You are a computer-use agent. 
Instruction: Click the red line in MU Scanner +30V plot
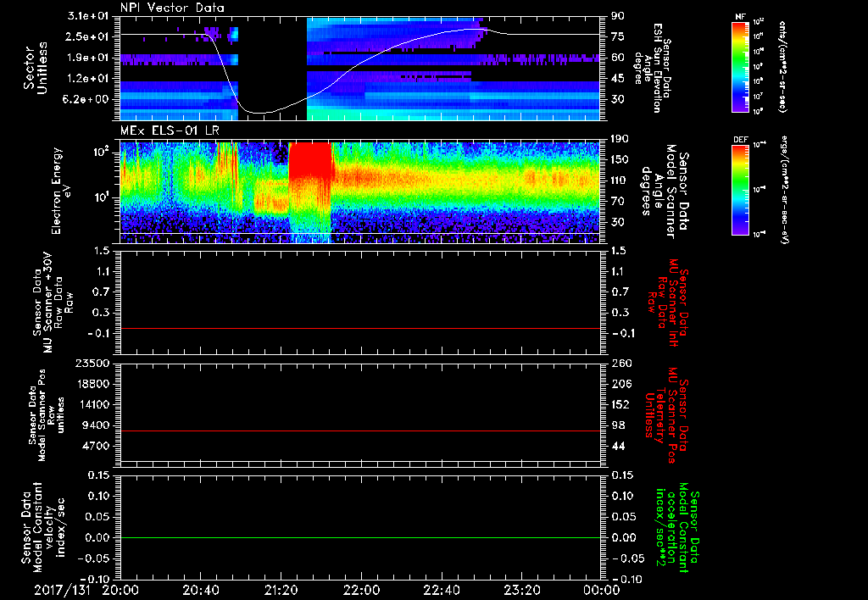tap(360, 328)
